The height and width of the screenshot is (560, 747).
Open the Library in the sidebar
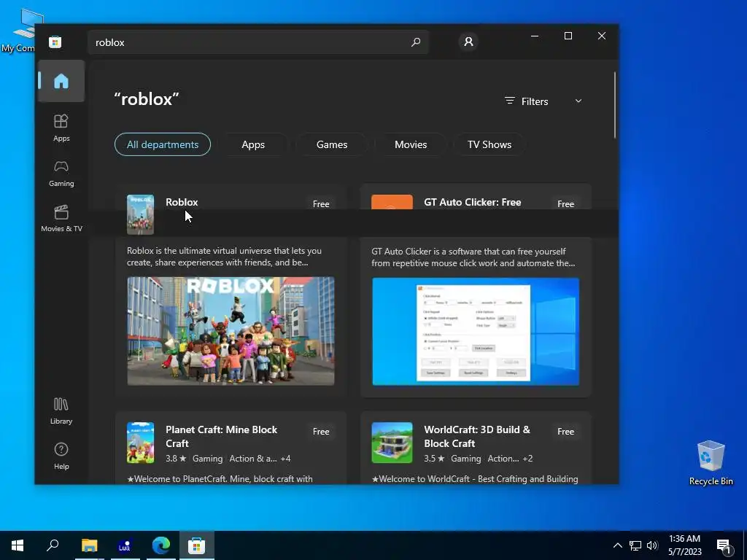tap(61, 411)
